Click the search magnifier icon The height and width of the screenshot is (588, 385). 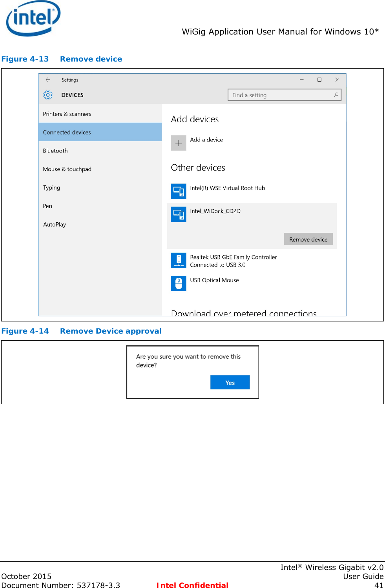[336, 95]
